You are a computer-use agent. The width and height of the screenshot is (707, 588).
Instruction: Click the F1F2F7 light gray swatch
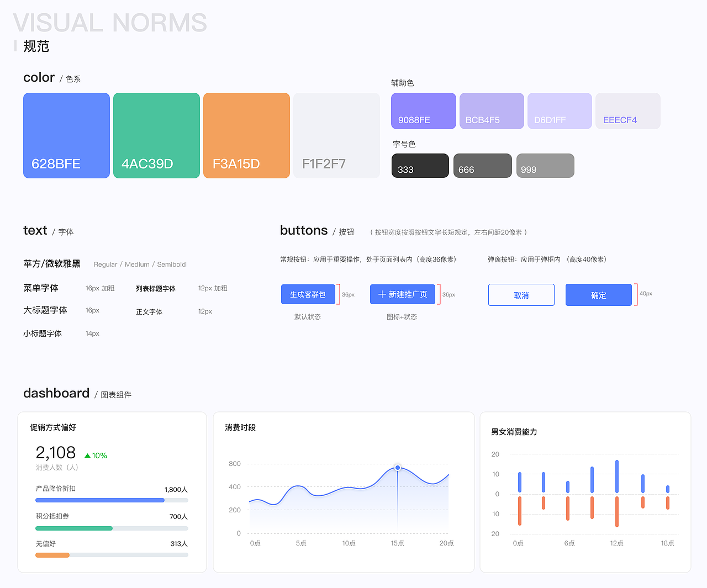coord(336,135)
